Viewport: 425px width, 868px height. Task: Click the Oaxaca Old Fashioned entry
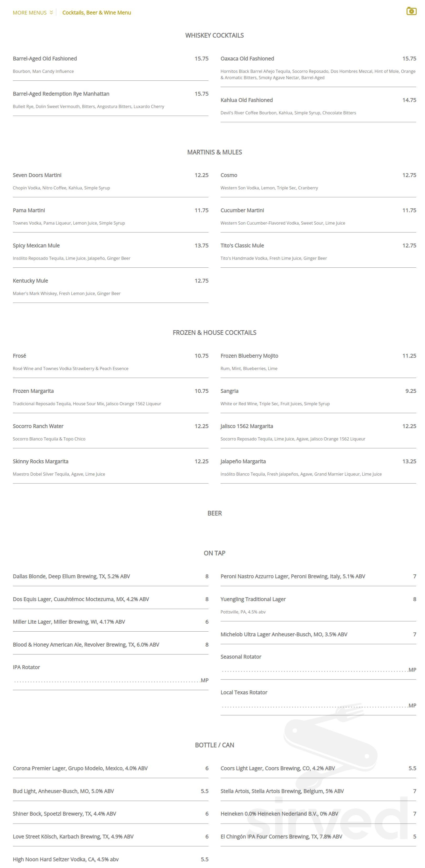[247, 58]
